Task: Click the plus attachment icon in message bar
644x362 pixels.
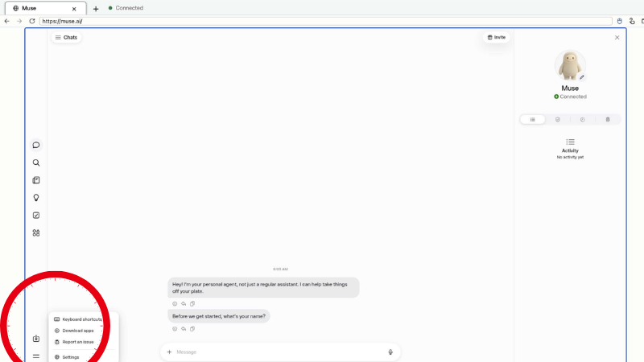Action: (x=169, y=352)
